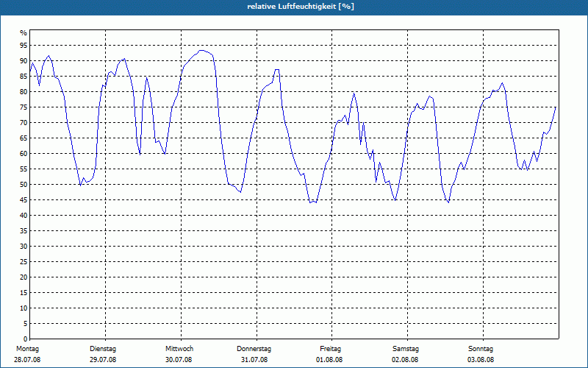Click the y-axis value 45
Viewport: 588px width, 368px height.
click(x=24, y=199)
